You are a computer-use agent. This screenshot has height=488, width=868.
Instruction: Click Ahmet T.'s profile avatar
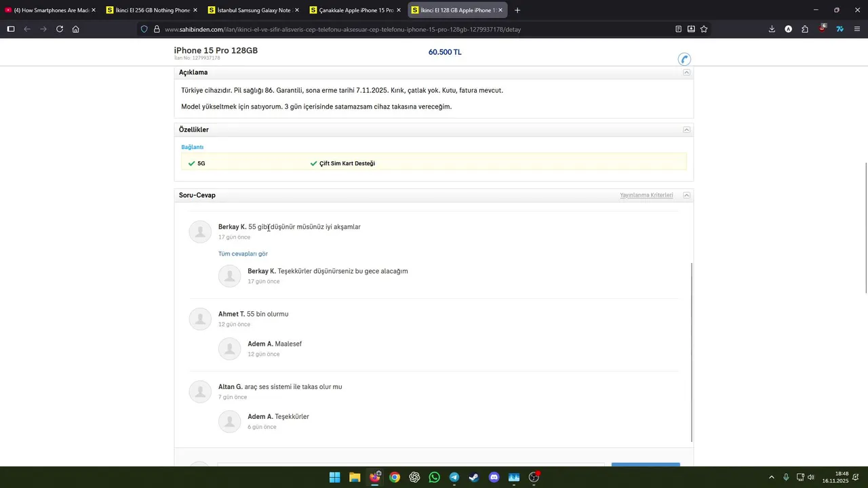(200, 319)
